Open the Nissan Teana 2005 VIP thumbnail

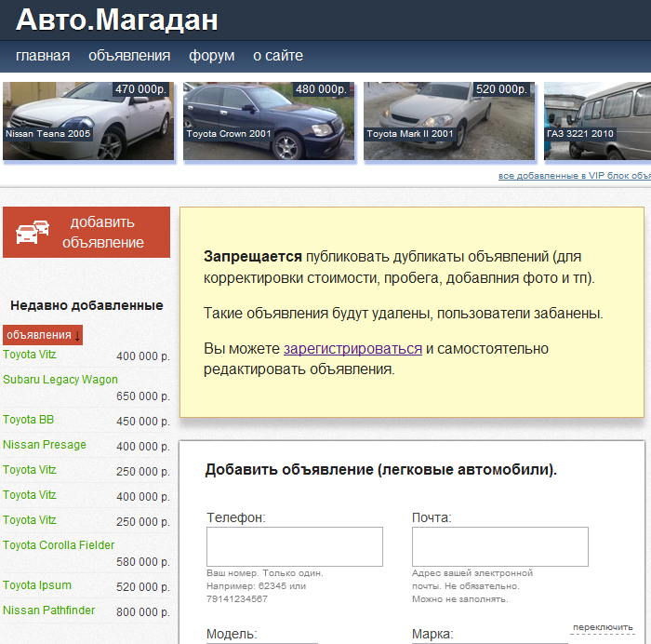point(87,121)
